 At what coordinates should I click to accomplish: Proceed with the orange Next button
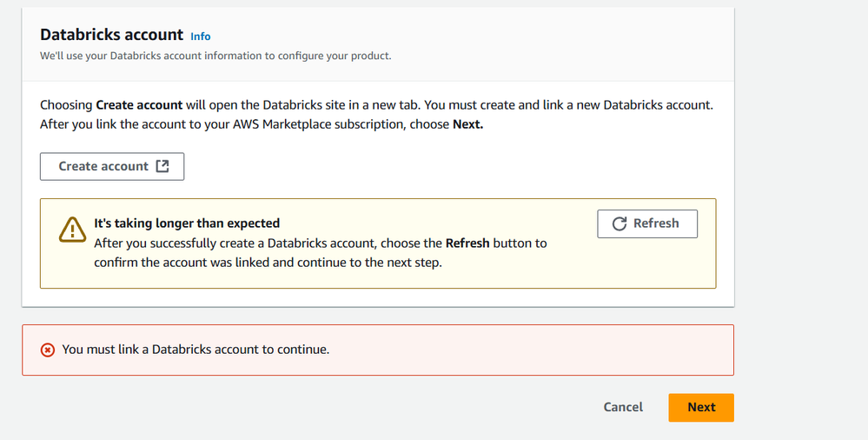[x=700, y=407]
